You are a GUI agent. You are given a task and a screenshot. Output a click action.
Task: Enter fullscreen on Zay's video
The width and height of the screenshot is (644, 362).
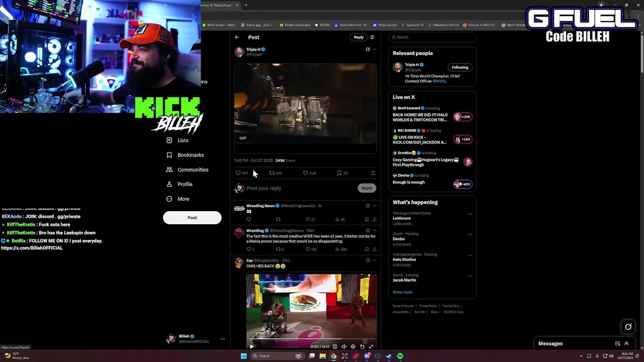[371, 346]
